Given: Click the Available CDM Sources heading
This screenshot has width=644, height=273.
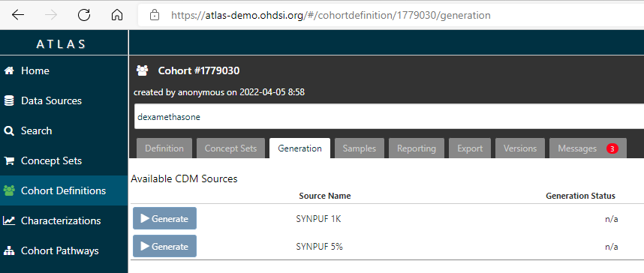Looking at the screenshot, I should point(184,178).
